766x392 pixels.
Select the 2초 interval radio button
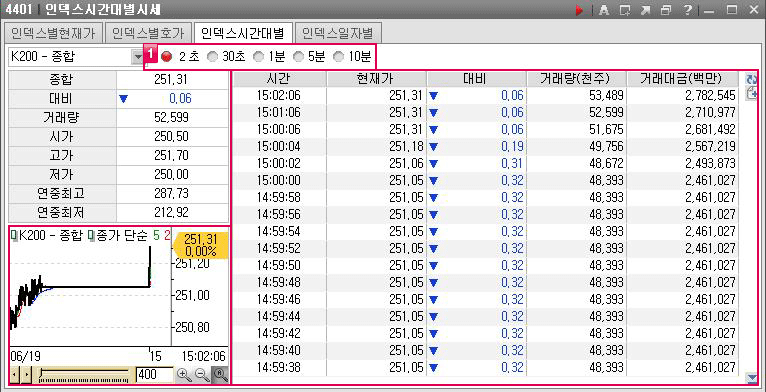(167, 57)
